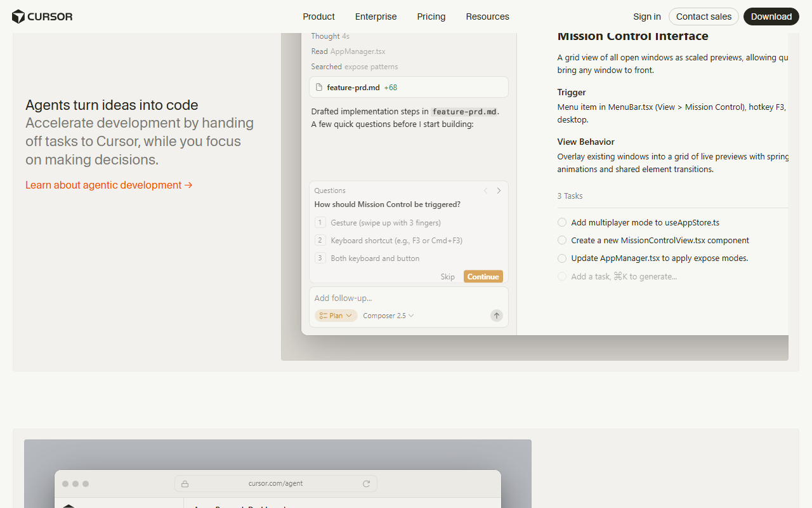Go to Pricing page
812x508 pixels.
pyautogui.click(x=431, y=17)
